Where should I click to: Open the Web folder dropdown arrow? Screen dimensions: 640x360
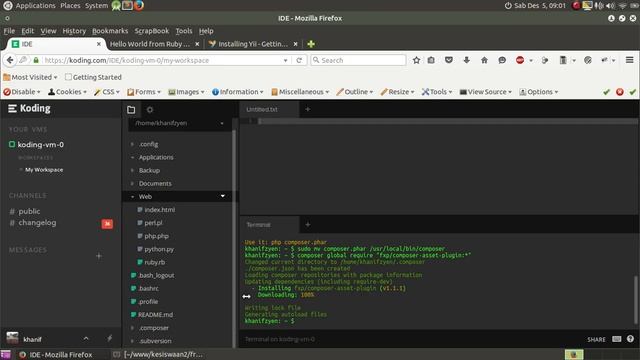[222, 196]
